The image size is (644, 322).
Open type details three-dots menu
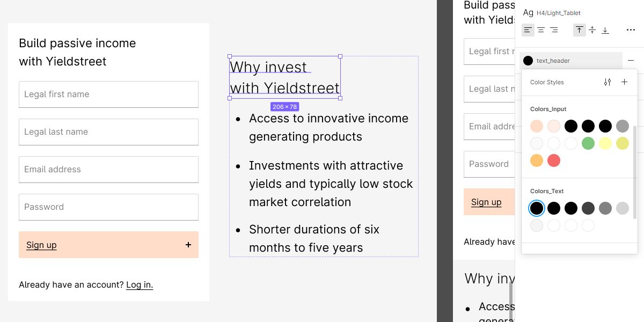point(631,30)
